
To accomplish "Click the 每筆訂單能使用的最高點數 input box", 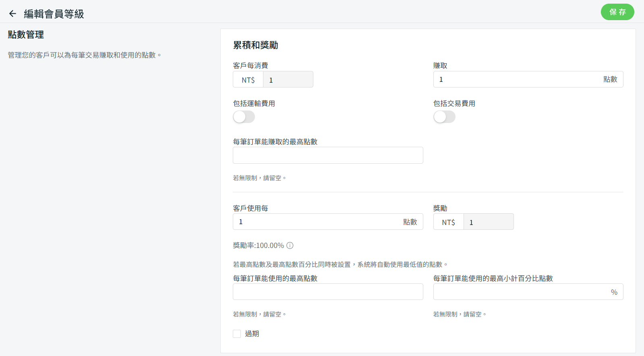I will point(328,292).
